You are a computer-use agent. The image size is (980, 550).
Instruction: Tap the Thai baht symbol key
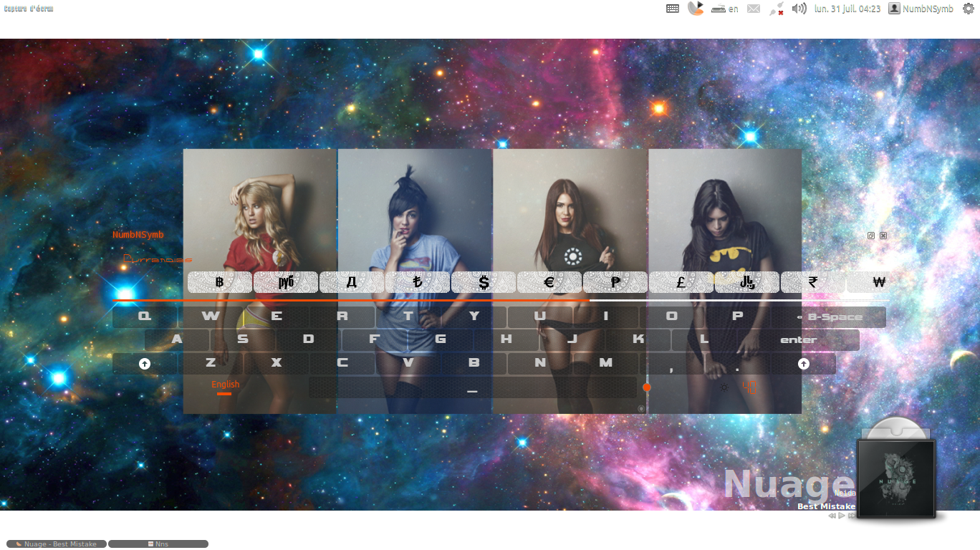click(x=220, y=282)
